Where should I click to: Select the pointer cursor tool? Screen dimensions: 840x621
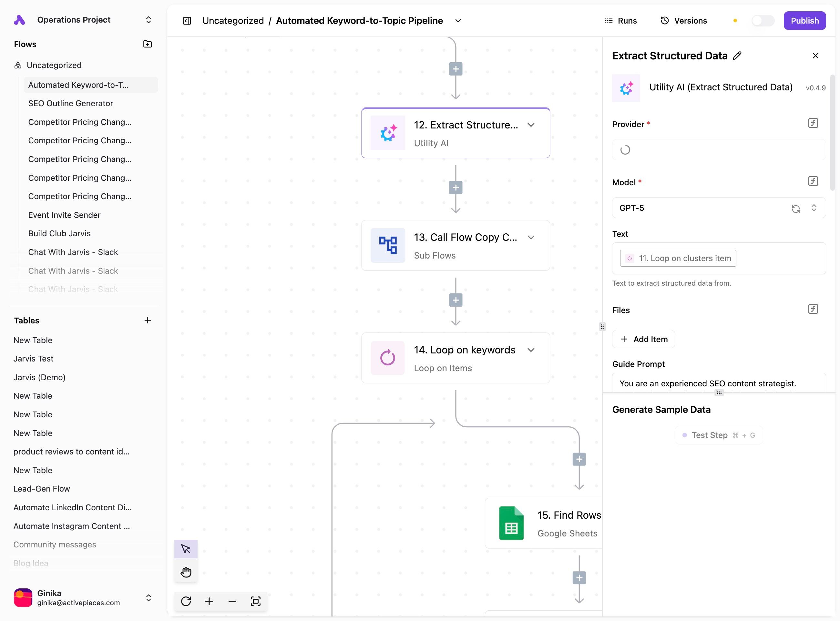(x=186, y=549)
